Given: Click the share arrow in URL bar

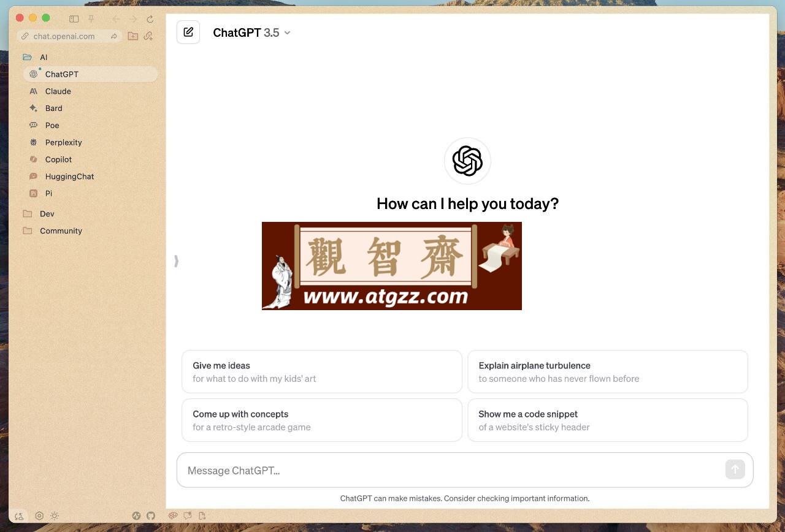Looking at the screenshot, I should [114, 36].
